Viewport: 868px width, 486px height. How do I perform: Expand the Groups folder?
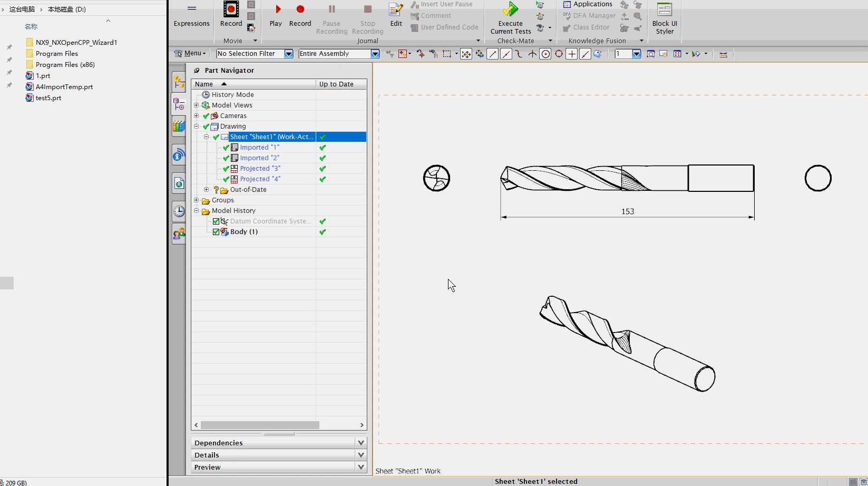pos(197,200)
